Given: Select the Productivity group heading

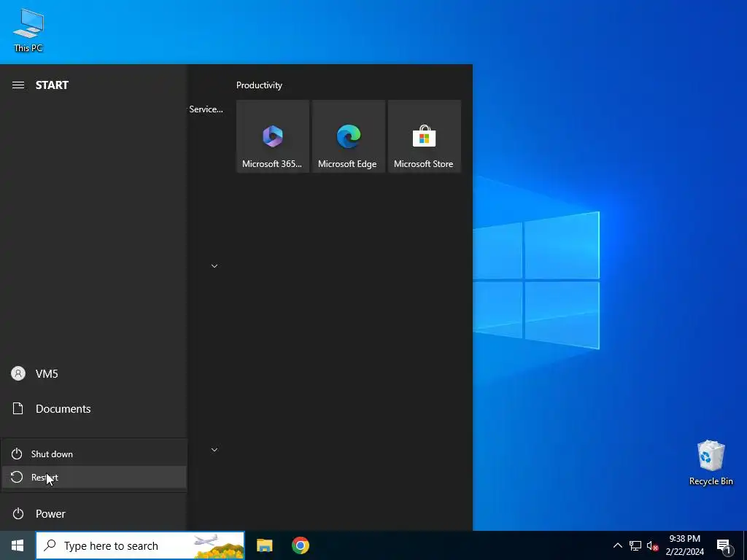Looking at the screenshot, I should 259,85.
